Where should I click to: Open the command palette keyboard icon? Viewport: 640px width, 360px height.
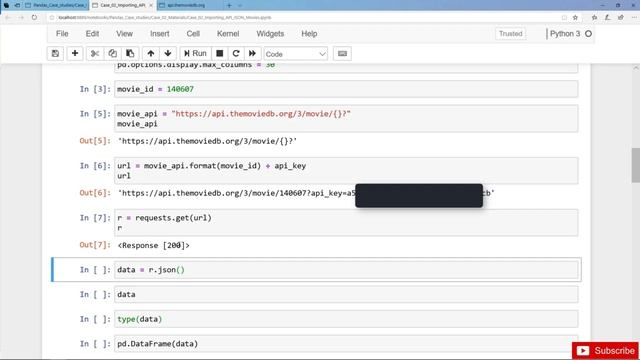[342, 53]
